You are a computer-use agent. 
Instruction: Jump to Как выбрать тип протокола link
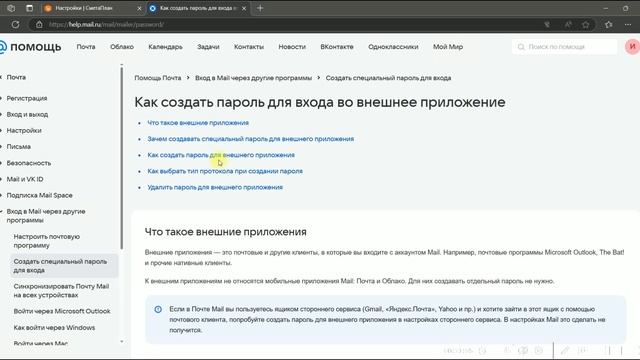[225, 171]
